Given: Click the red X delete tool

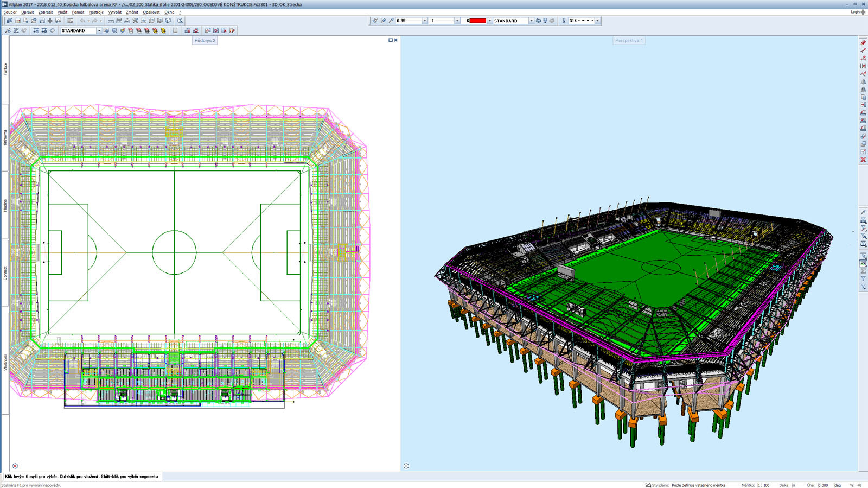Looking at the screenshot, I should click(x=863, y=160).
